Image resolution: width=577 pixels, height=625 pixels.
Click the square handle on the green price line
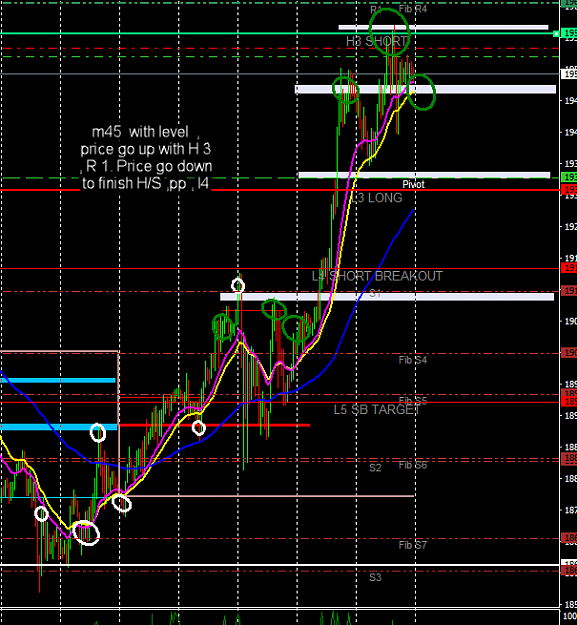[x=556, y=34]
